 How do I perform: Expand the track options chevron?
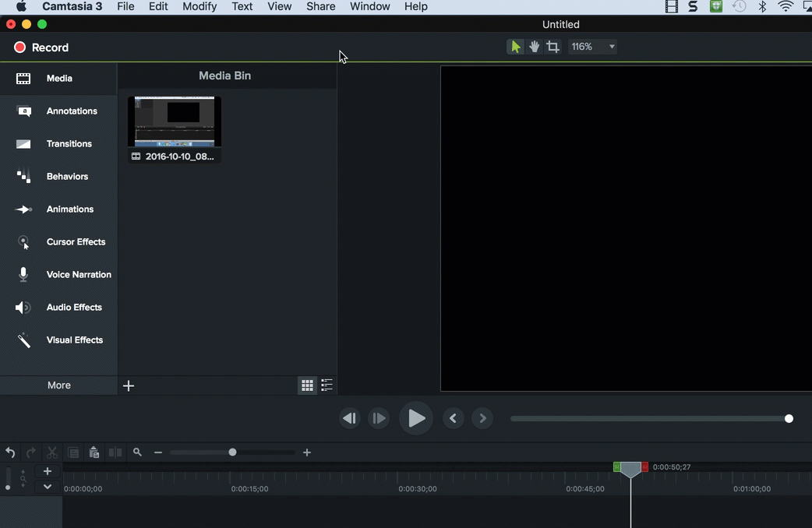48,487
